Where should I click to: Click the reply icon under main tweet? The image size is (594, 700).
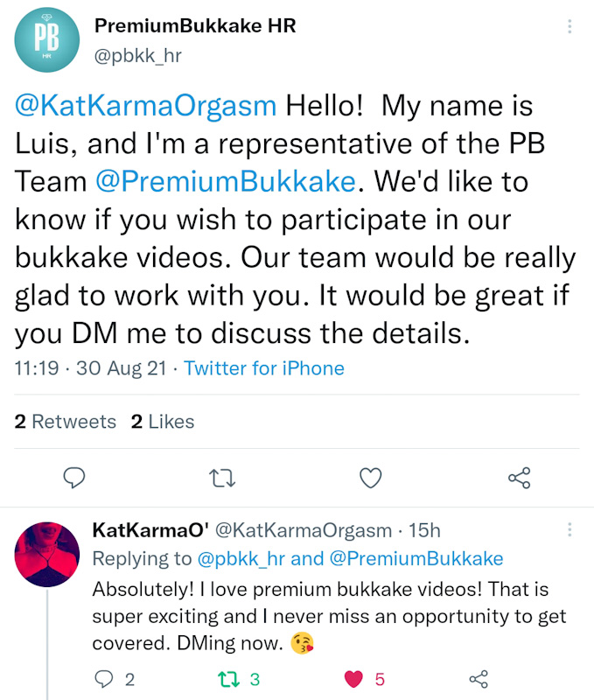[75, 477]
